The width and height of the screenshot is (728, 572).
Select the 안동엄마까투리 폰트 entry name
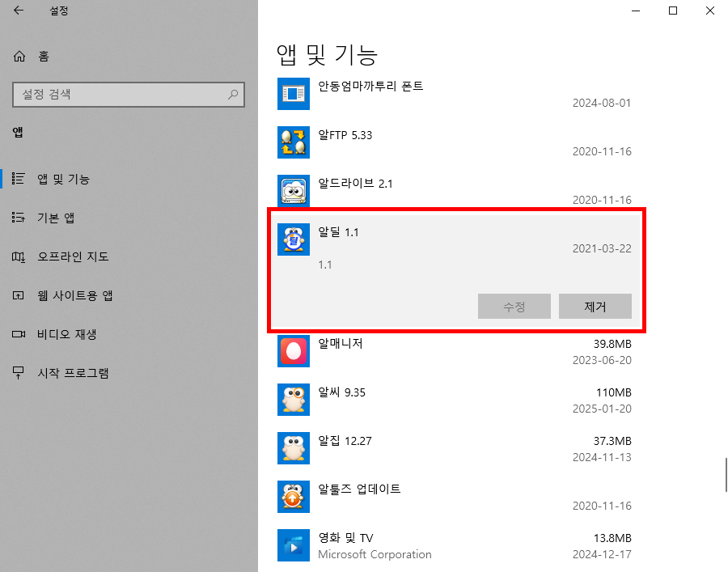pos(370,87)
